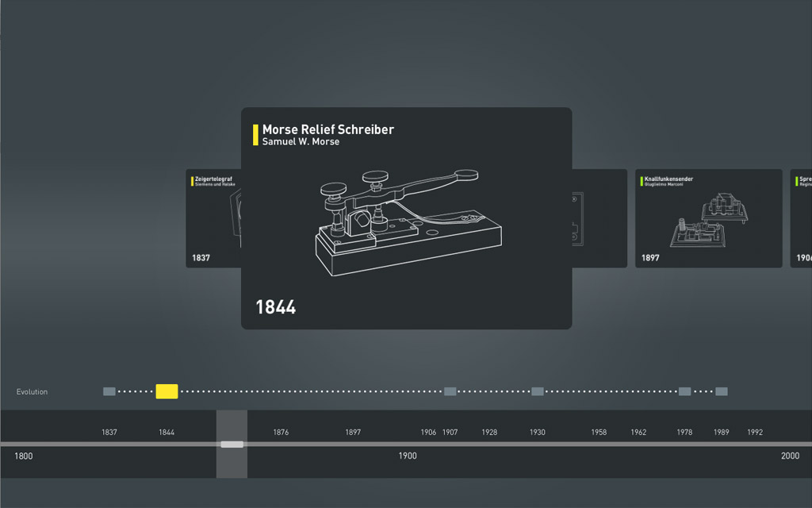Jump to year 1962 on the timeline
The image size is (812, 508).
click(638, 432)
